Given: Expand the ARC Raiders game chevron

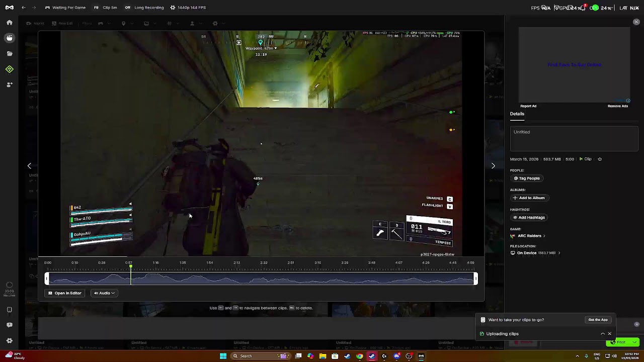Looking at the screenshot, I should [x=544, y=236].
